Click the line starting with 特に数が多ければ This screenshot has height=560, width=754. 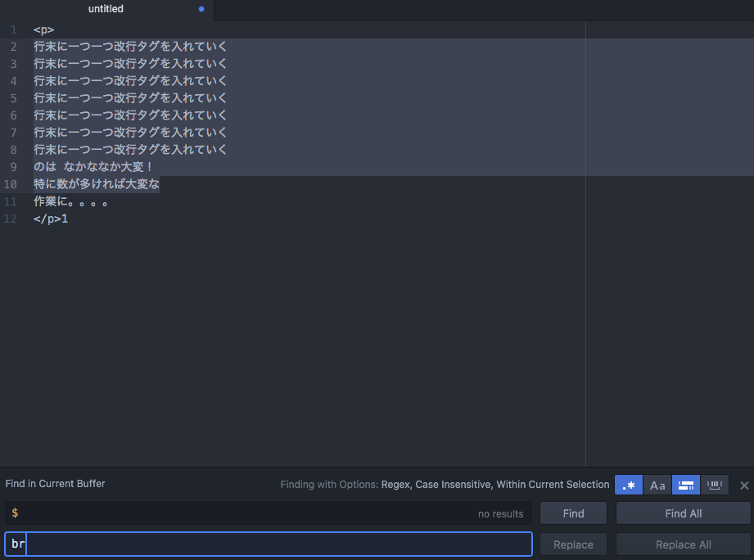coord(97,184)
